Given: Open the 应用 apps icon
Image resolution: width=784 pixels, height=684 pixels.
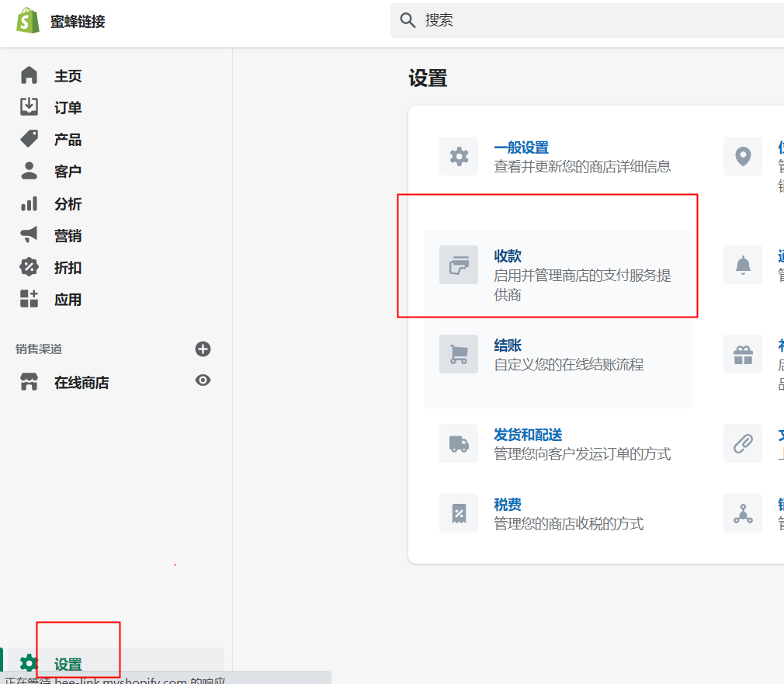Looking at the screenshot, I should pos(29,298).
